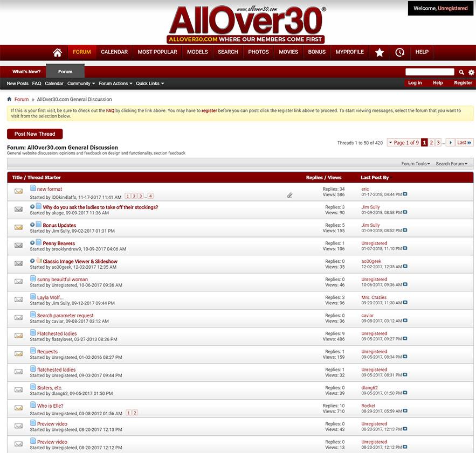
Task: Click the thumbs-up icon beside 'Classic Image Viewer'
Action: pyautogui.click(x=39, y=260)
